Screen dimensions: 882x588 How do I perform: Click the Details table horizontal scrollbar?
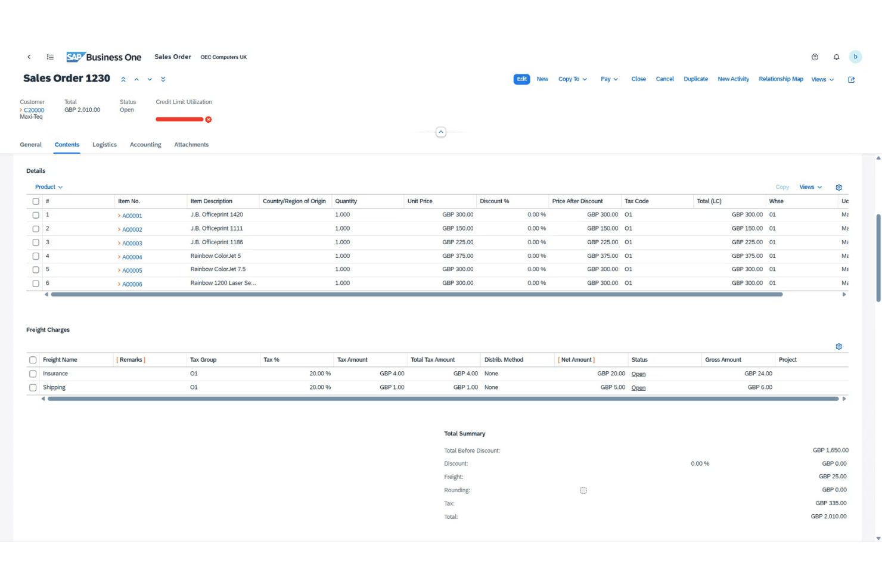[417, 294]
